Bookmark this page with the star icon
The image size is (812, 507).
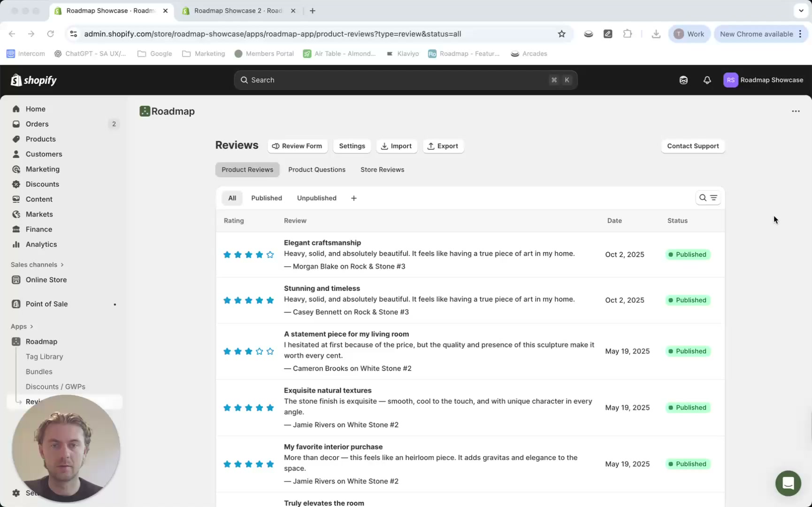click(x=561, y=34)
